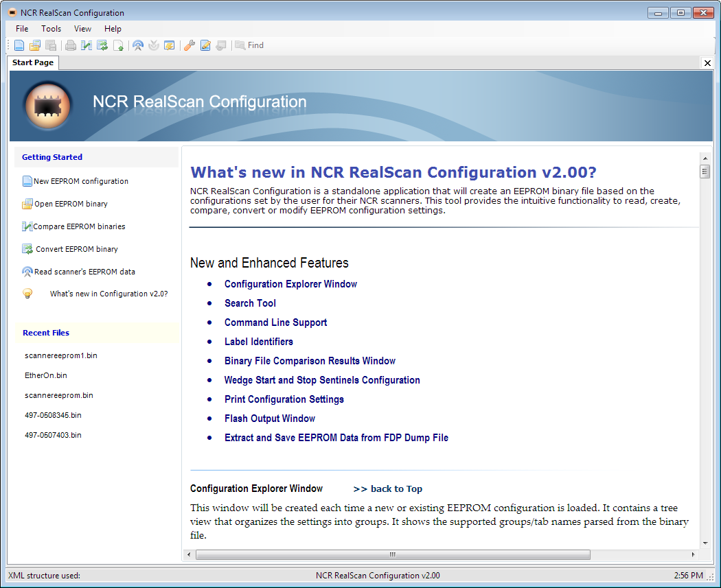Click the vertical scrollbar down arrow
The image size is (721, 588).
pos(705,543)
